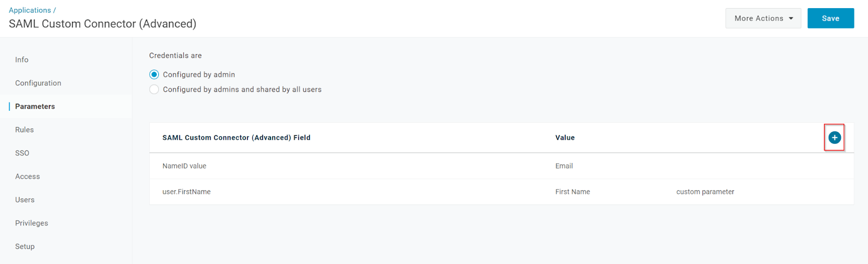Click the custom parameter label in FirstName row

click(x=705, y=192)
